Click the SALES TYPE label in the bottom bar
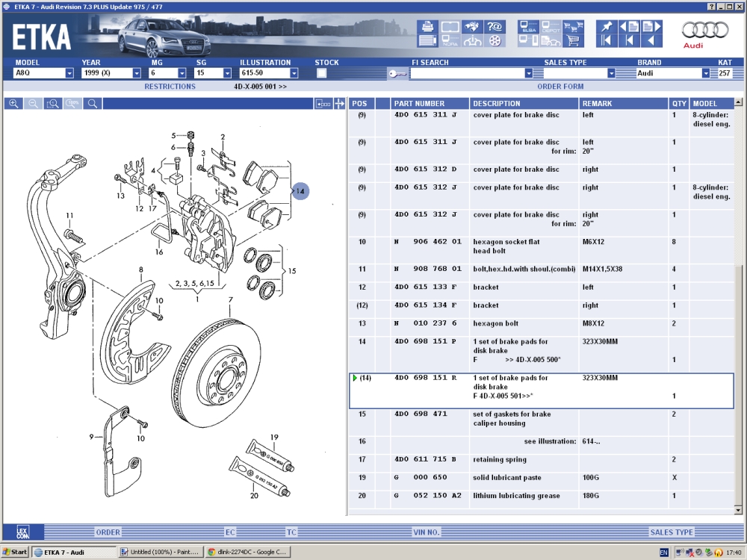 point(672,532)
